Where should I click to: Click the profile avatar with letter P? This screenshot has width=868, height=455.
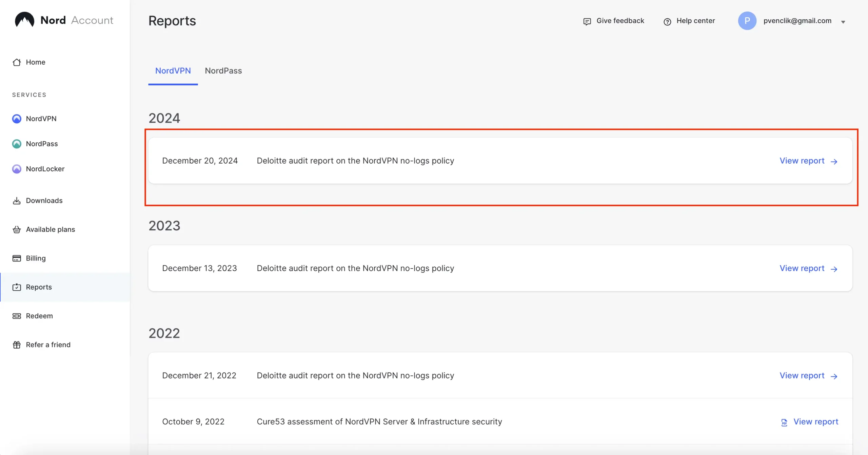[747, 21]
